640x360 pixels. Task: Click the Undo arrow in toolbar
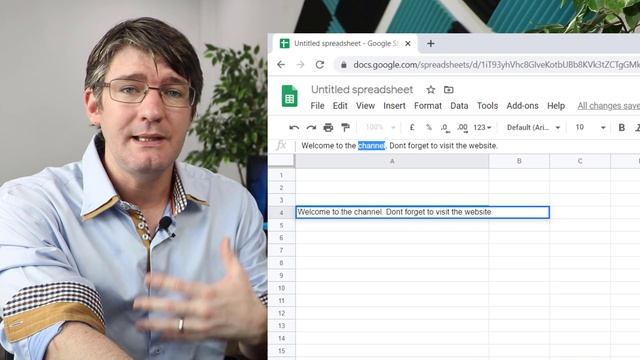pos(294,128)
